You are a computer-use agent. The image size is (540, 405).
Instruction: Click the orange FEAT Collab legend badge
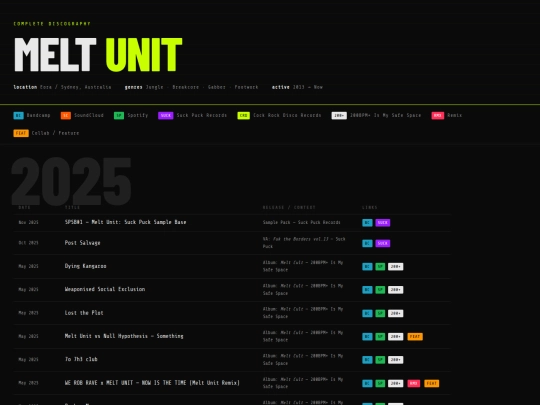[21, 133]
